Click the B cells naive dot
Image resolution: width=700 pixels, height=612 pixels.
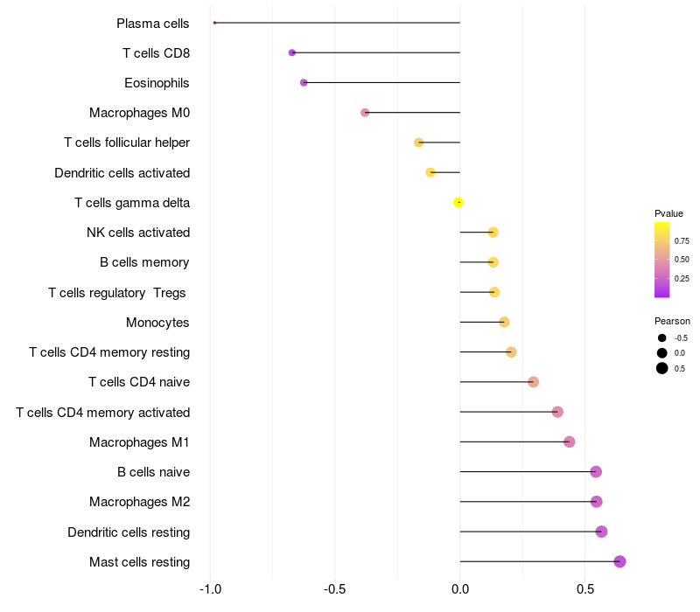[596, 472]
